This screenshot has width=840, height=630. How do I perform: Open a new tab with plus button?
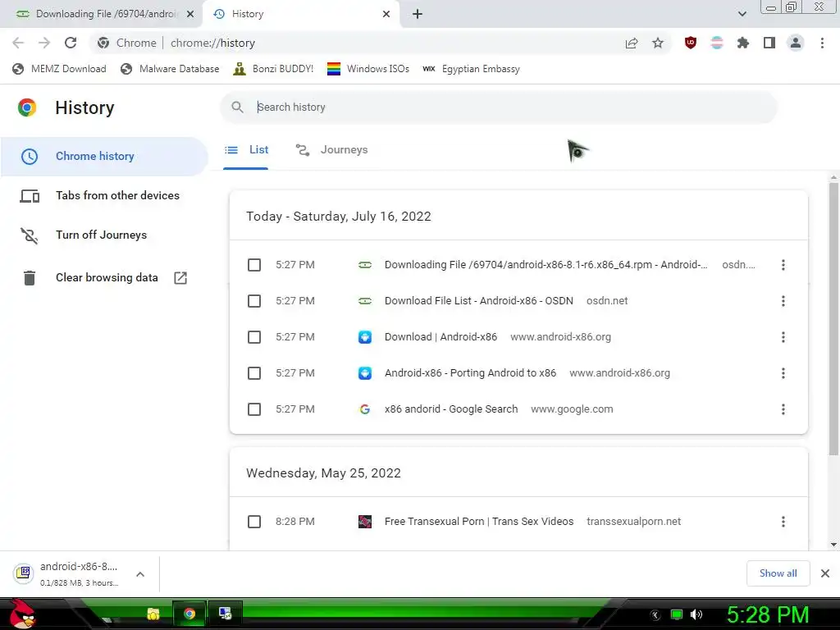point(418,14)
